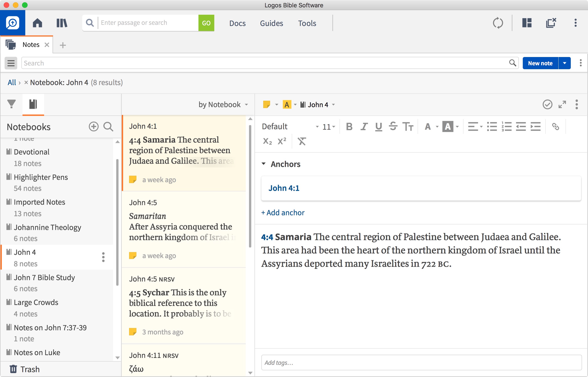Viewport: 588px width, 377px height.
Task: Open the font size 11 dropdown
Action: pos(328,127)
